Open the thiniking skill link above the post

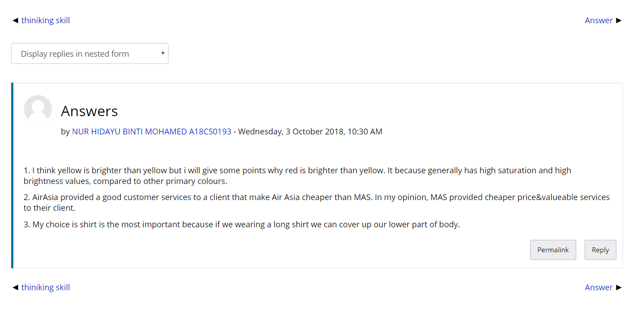tap(45, 21)
